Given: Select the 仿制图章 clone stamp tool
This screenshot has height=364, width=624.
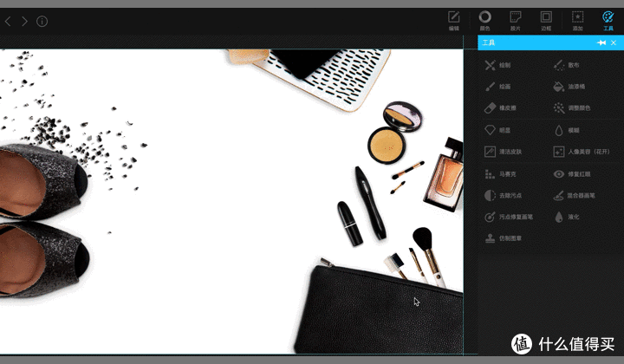Looking at the screenshot, I should pos(503,238).
